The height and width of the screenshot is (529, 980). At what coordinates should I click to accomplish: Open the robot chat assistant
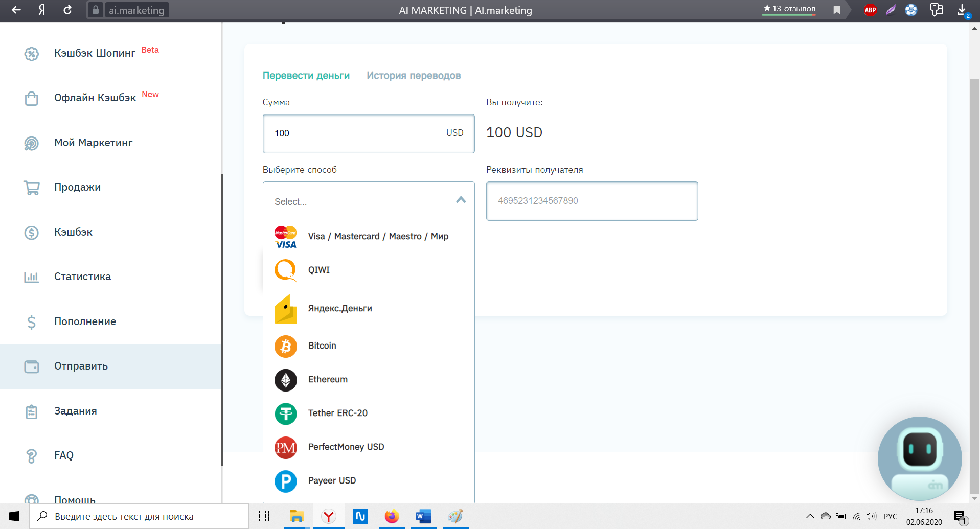[x=920, y=458]
